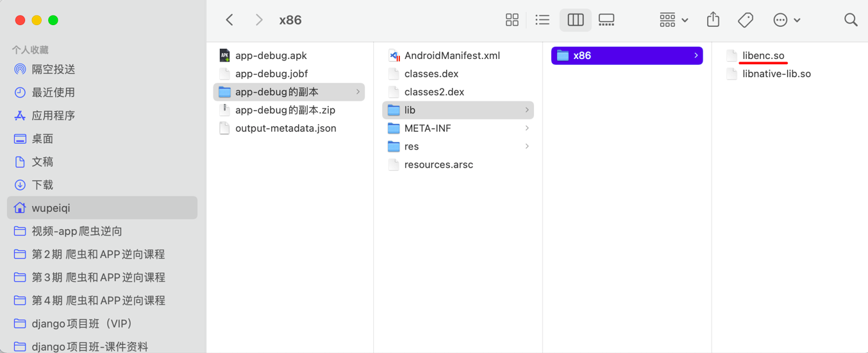Screen dimensions: 868x353
Task: Open the group-by dropdown
Action: coord(674,20)
